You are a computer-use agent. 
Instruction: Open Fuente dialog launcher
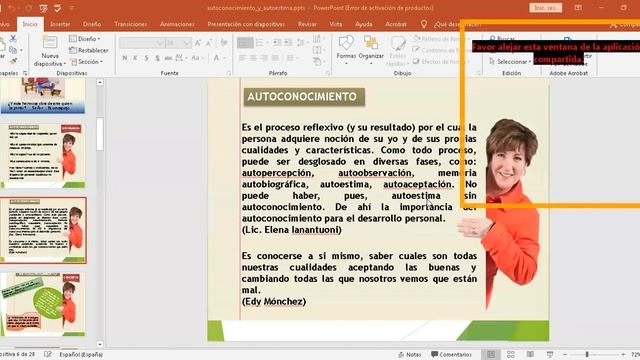tap(229, 73)
